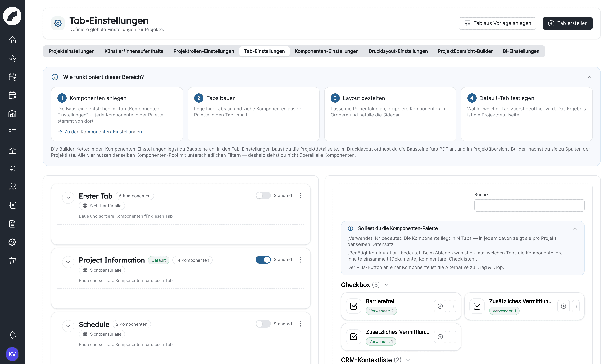Grab the Barrierefrei drag handle
The height and width of the screenshot is (364, 613).
point(452,306)
